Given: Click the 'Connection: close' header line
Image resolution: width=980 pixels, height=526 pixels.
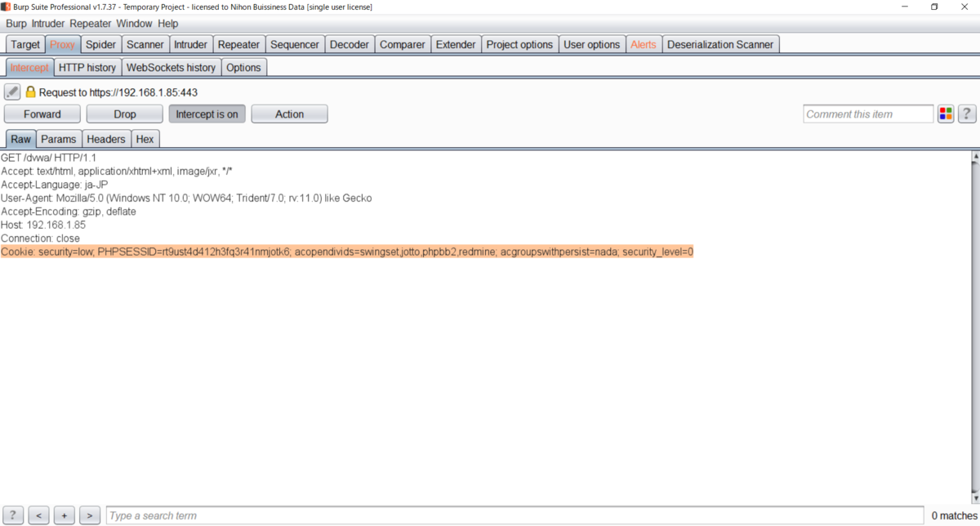Looking at the screenshot, I should click(x=41, y=238).
